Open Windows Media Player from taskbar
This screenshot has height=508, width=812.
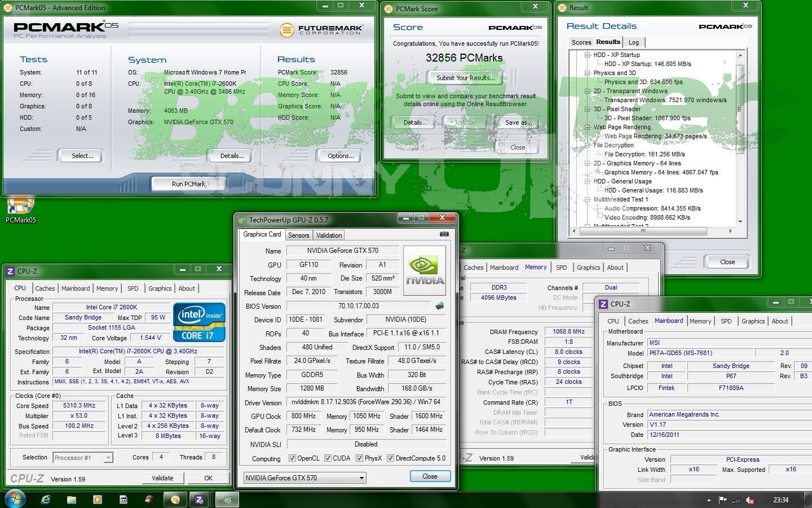pos(98,500)
